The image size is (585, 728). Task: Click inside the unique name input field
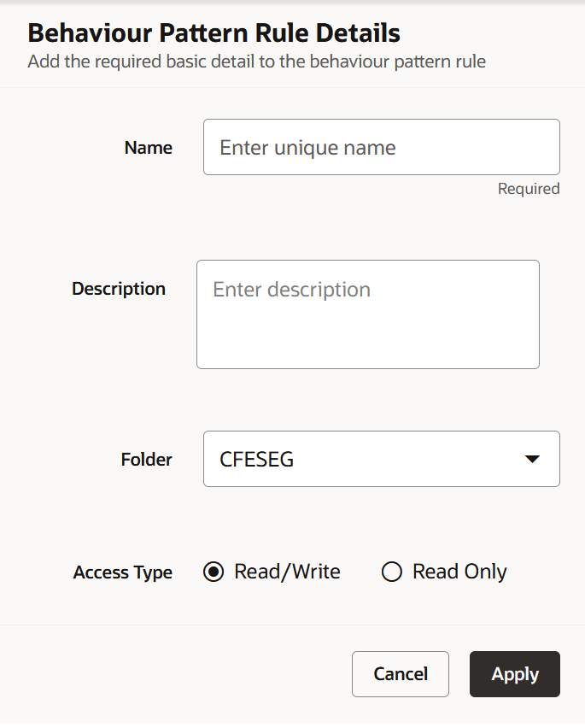pos(381,146)
